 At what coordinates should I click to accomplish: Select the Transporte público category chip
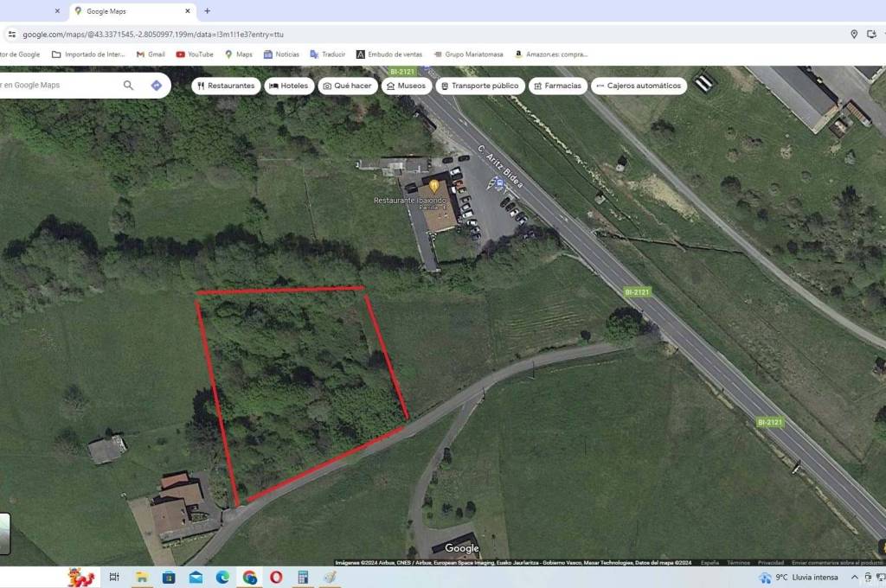coord(478,86)
